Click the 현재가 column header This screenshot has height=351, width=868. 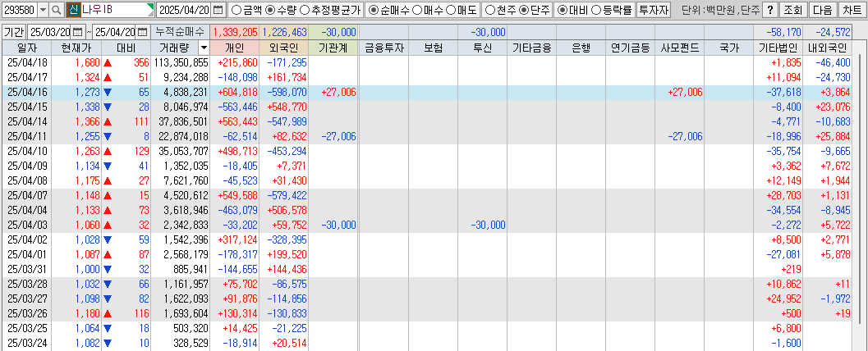click(x=76, y=48)
